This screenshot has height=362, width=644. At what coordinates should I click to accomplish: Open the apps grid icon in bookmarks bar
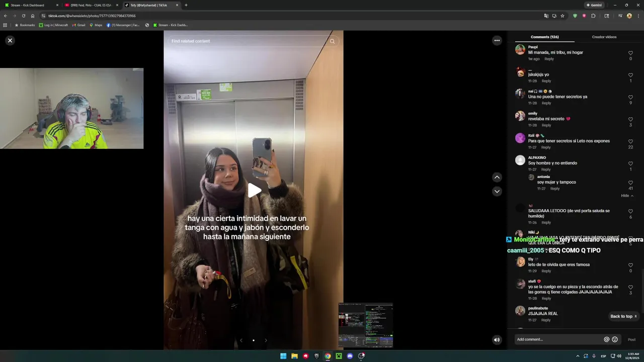(5, 25)
